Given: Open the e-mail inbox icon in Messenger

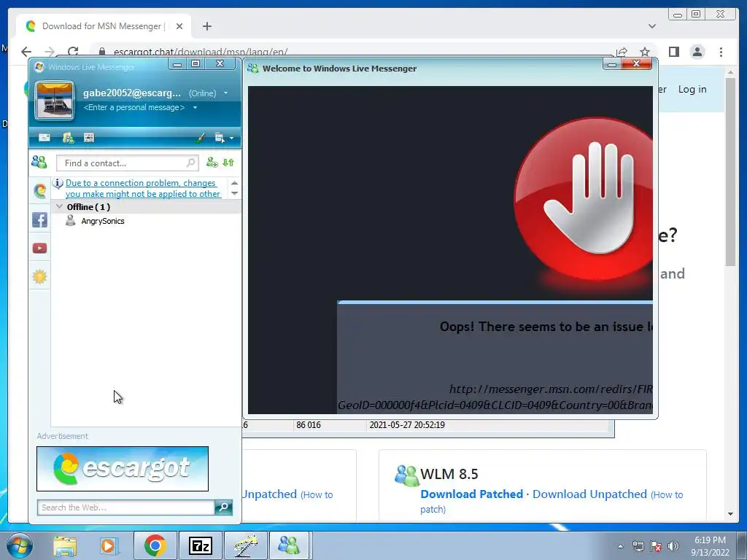Looking at the screenshot, I should coord(44,138).
